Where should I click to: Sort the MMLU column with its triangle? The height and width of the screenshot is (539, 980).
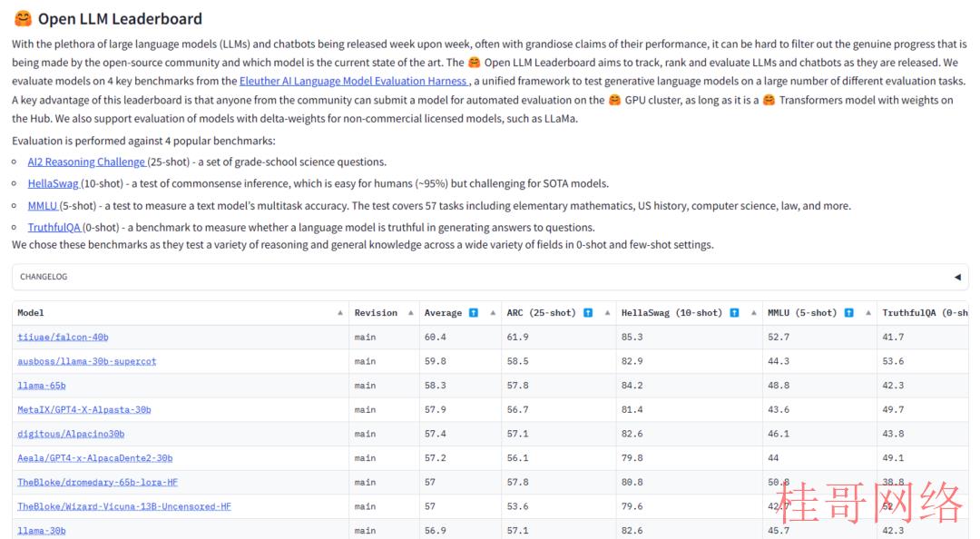[868, 313]
